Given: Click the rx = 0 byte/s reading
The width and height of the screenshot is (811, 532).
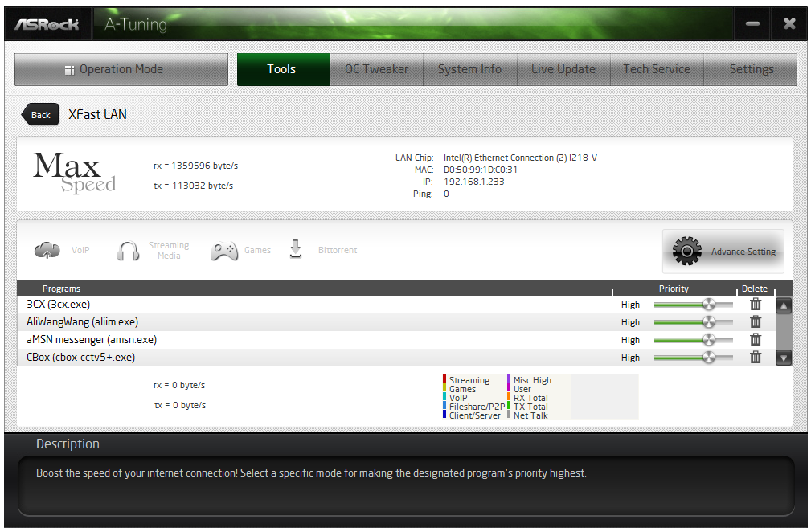Looking at the screenshot, I should pos(179,385).
